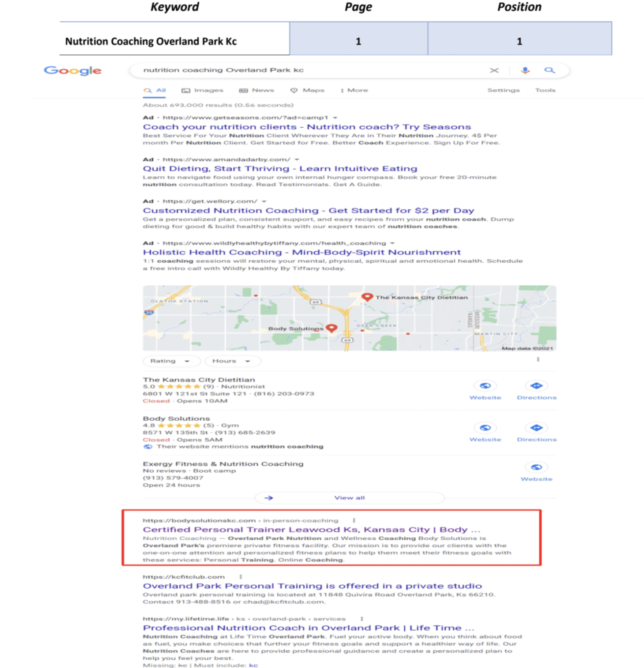Viewport: 644px width, 668px height.
Task: Click the phone number (913) 579-4007
Action: (173, 478)
